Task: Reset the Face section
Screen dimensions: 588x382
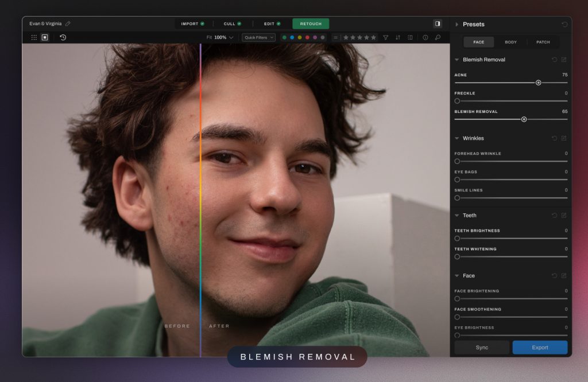Action: point(554,276)
